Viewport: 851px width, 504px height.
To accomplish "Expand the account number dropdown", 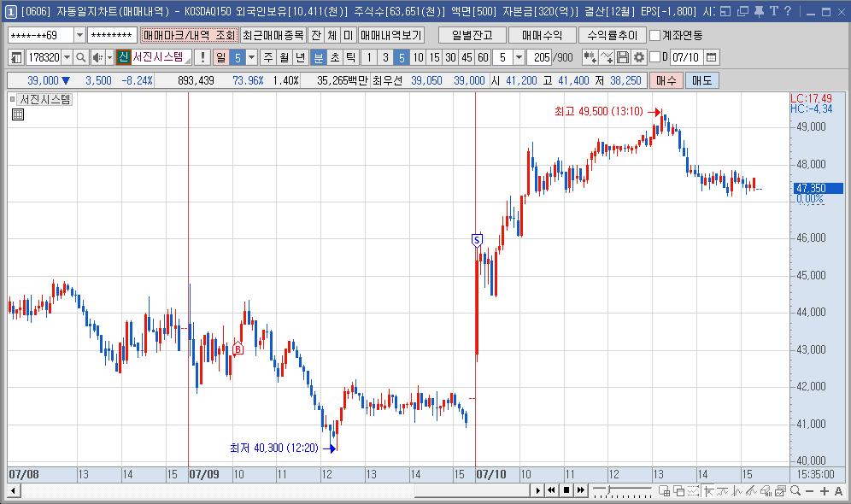I will coord(79,35).
